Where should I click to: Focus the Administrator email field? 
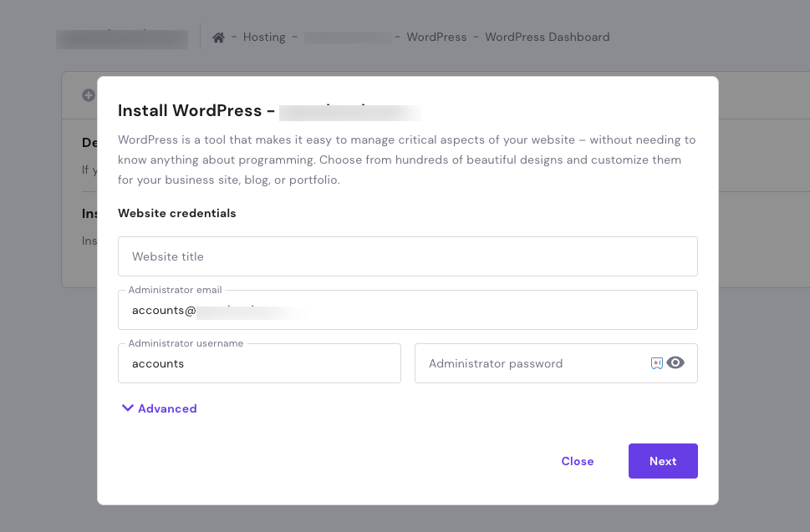[408, 310]
